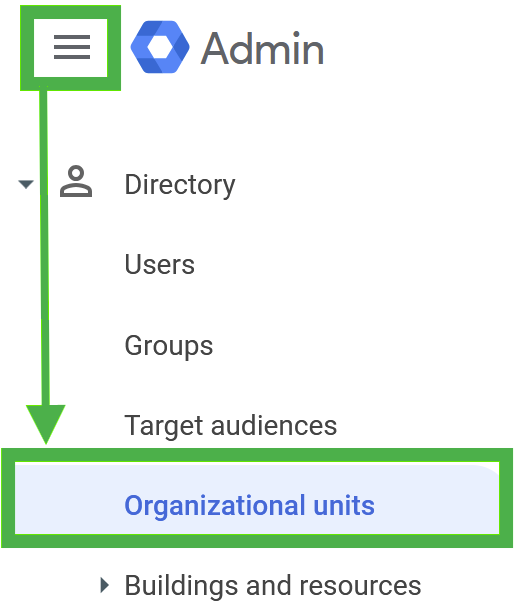
Task: Click the highlighted Organizational units row
Action: (257, 498)
